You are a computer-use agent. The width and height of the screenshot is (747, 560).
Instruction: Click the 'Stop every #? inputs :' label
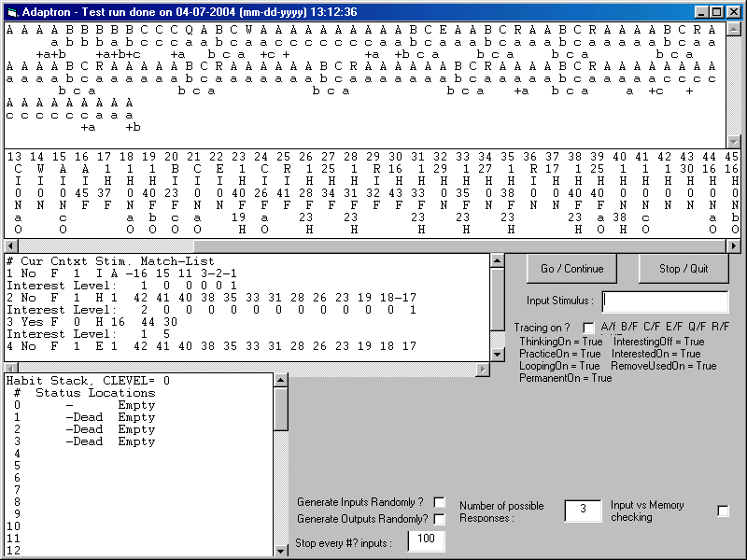coord(344,543)
